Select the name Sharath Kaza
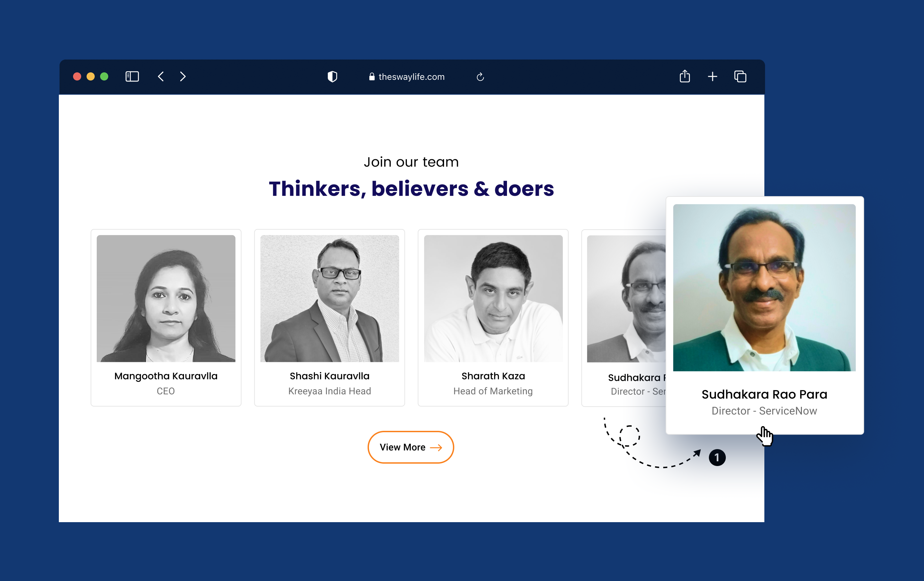This screenshot has width=924, height=581. click(493, 376)
